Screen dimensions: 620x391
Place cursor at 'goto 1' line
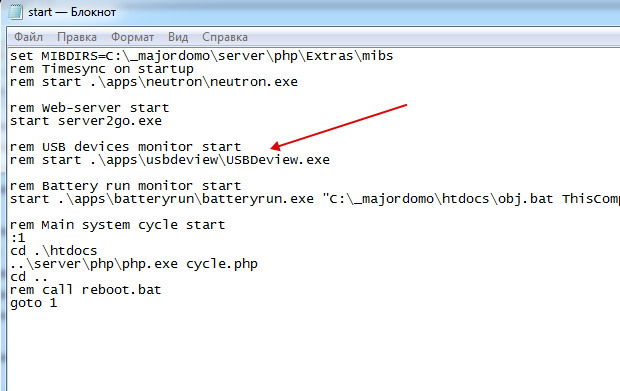pyautogui.click(x=34, y=303)
